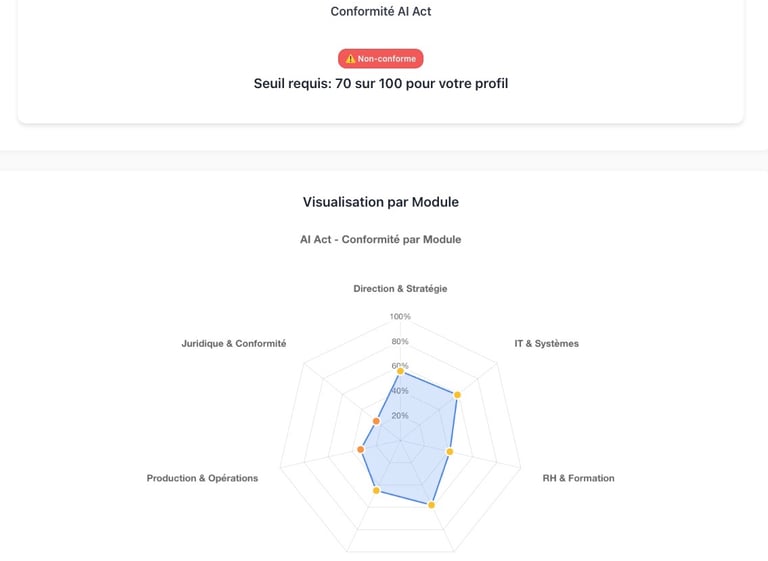768x561 pixels.
Task: Click the AI Act - Conformité par Module title
Action: 380,240
